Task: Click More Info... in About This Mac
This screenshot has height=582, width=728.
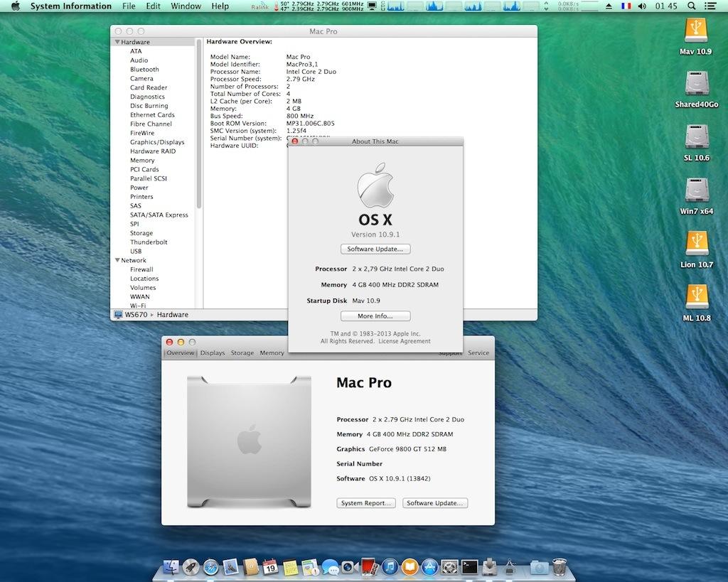Action: click(x=375, y=316)
